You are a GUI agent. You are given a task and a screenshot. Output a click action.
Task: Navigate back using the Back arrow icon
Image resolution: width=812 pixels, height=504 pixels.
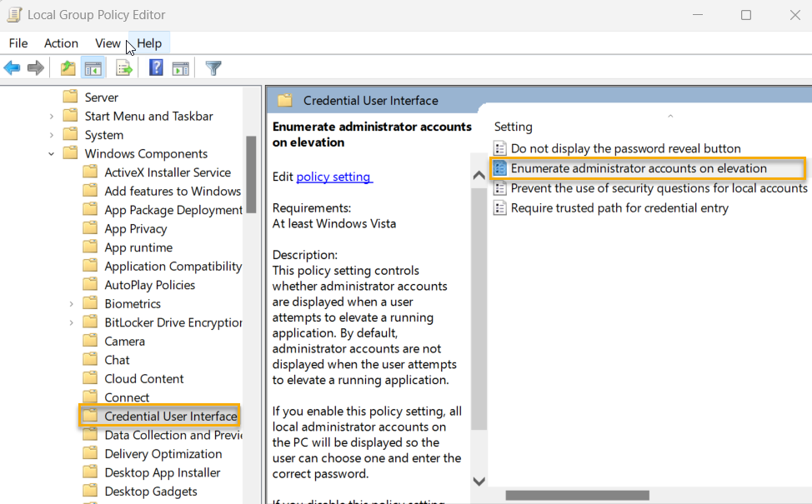[12, 67]
